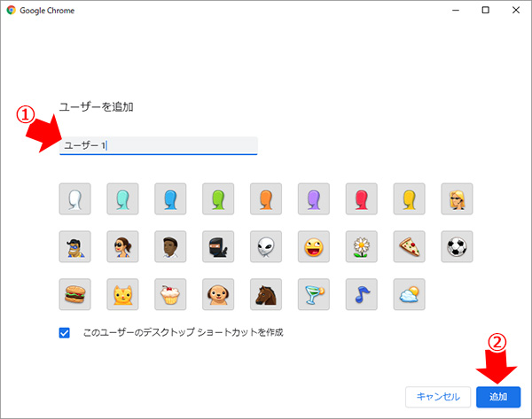Image resolution: width=532 pixels, height=419 pixels.
Task: Choose the cupcake avatar
Action: click(170, 291)
